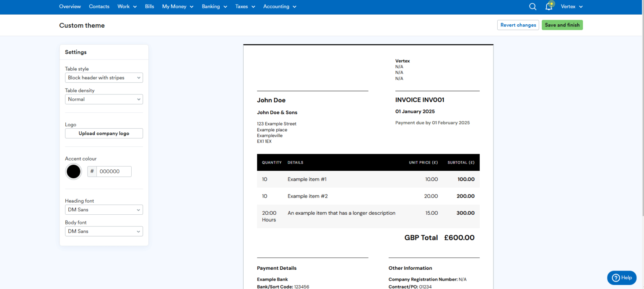Click Revert changes
The height and width of the screenshot is (289, 644).
coord(518,25)
